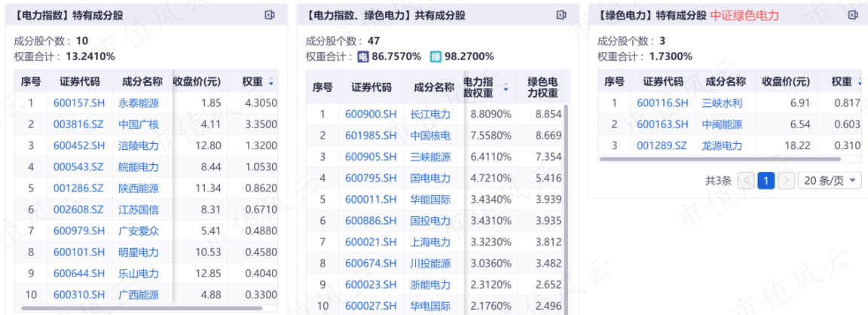Screen dimensions: 868x315
Task: Open stock code 600979.SH
Action: tap(79, 231)
